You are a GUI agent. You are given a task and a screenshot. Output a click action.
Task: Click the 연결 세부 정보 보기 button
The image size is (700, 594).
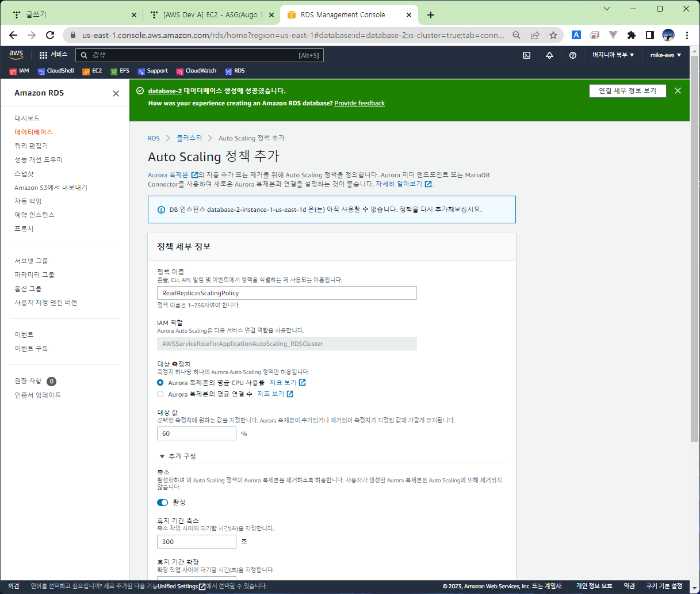click(x=628, y=91)
